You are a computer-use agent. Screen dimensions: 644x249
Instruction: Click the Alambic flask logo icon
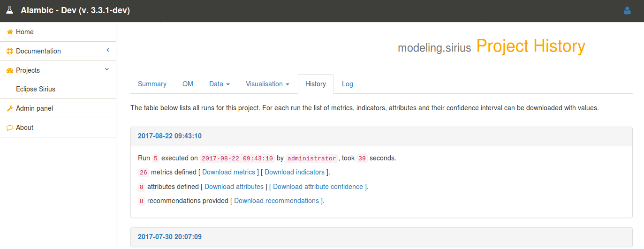9,10
